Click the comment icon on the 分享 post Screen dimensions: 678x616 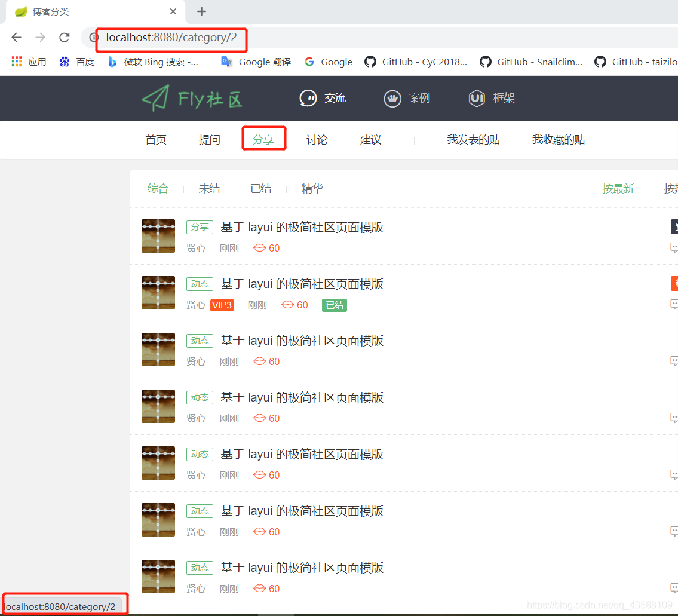(674, 247)
